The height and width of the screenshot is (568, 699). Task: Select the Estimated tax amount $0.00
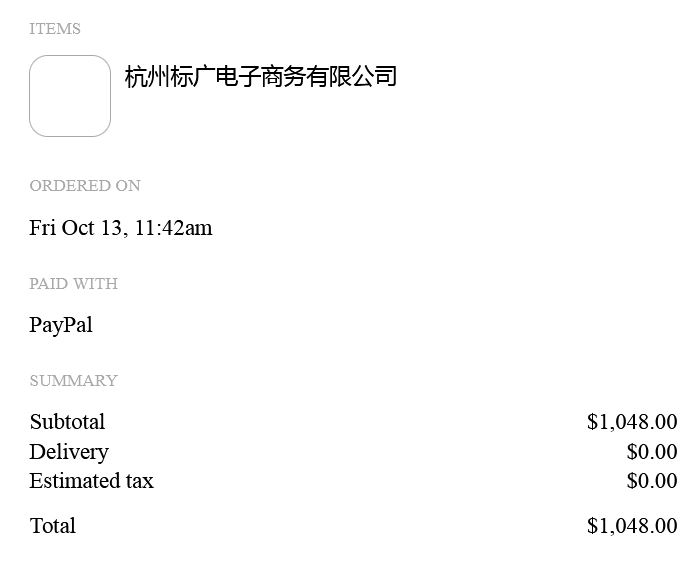[x=652, y=481]
